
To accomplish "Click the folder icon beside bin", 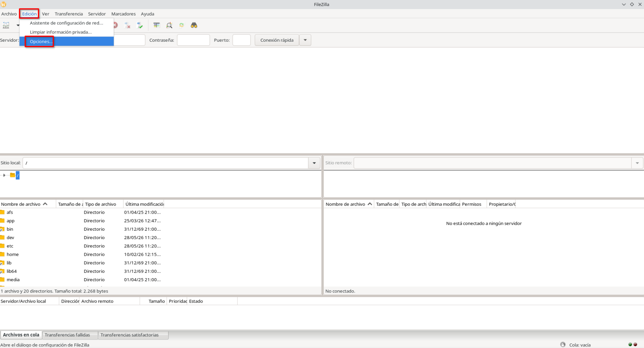I will click(2, 229).
